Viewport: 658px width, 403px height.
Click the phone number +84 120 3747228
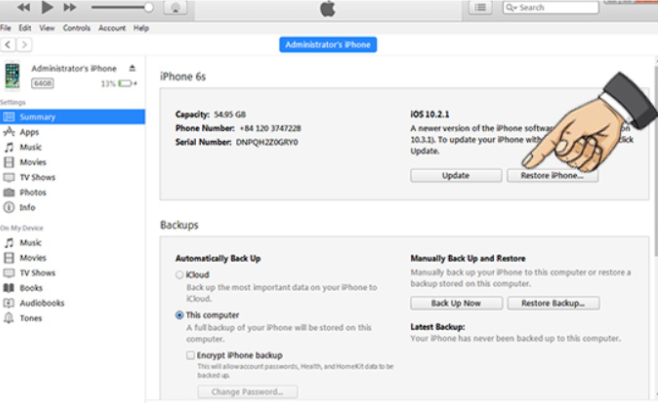[x=270, y=128]
